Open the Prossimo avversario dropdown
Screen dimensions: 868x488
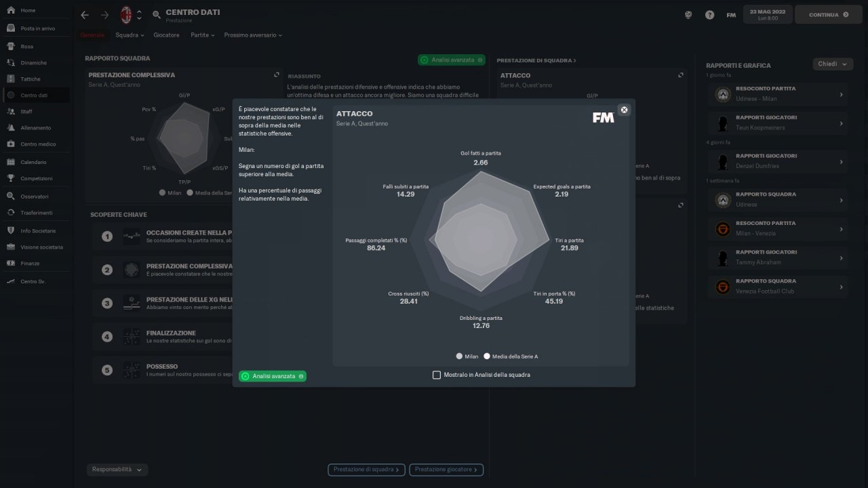tap(253, 35)
